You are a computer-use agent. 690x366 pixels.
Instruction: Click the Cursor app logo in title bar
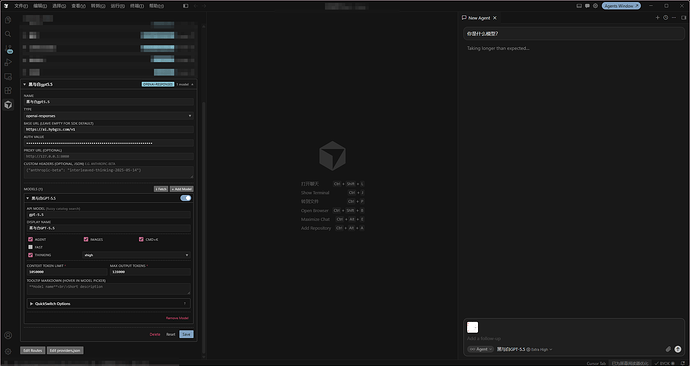6,6
